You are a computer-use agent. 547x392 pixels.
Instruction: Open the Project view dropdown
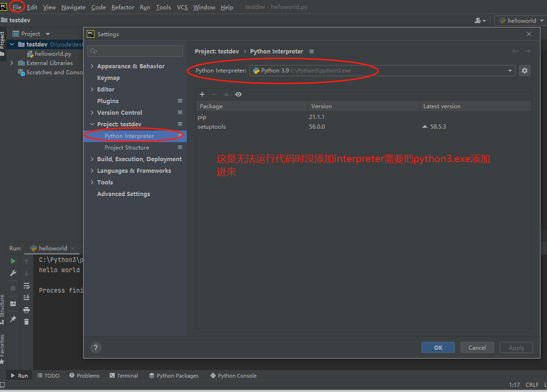coord(48,34)
